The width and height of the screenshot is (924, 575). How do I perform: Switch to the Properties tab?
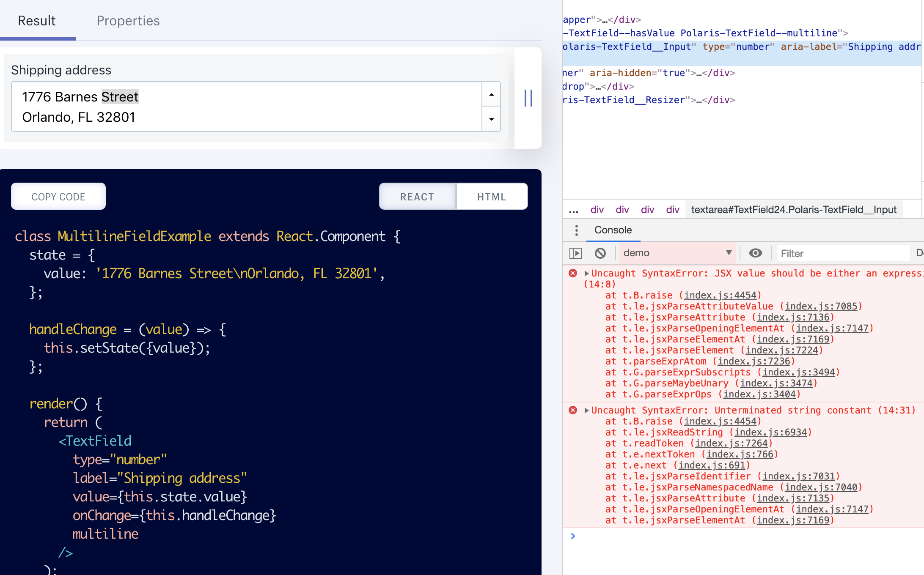pos(128,20)
